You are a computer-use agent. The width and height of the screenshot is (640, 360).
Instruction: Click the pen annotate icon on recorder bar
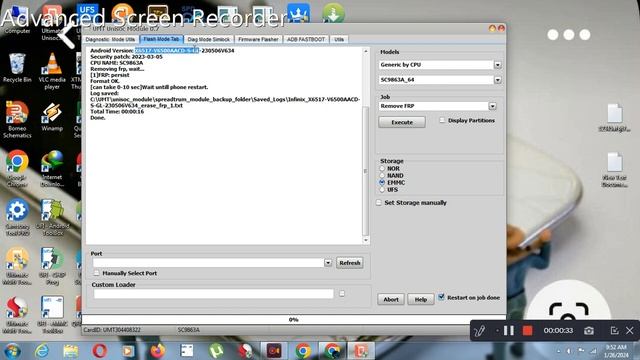(480, 331)
